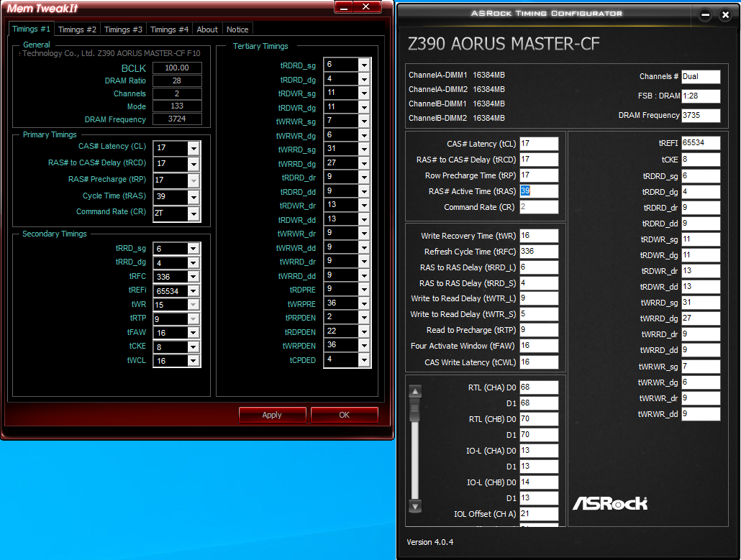Expand the CAS# Latency (CL) dropdown

194,148
